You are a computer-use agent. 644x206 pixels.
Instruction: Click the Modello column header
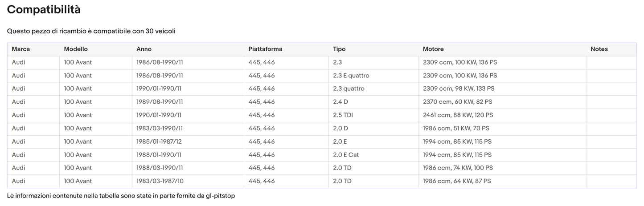point(76,49)
